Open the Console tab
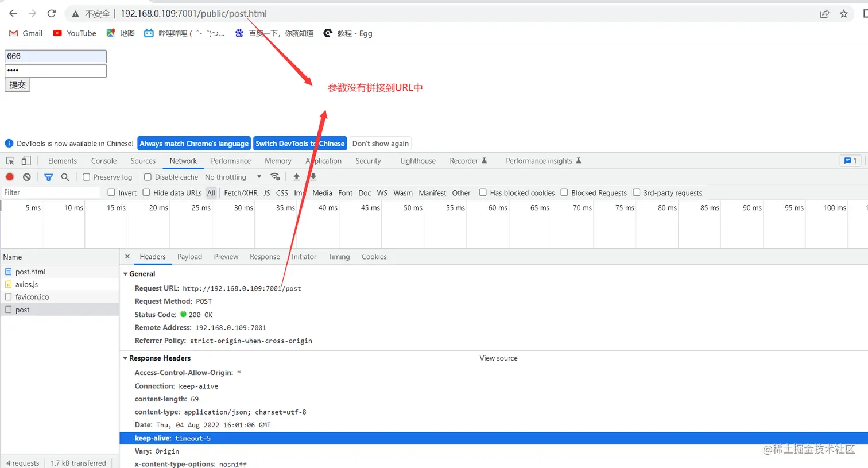Viewport: 868px width, 468px height. pyautogui.click(x=104, y=161)
